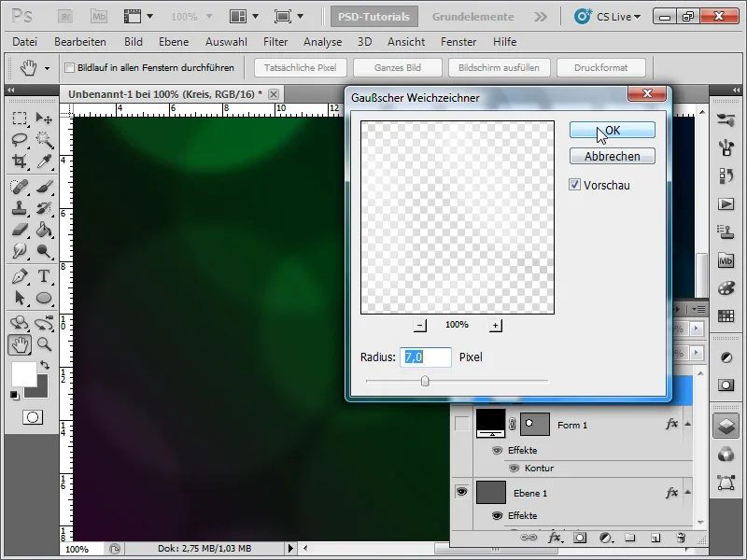Image resolution: width=747 pixels, height=560 pixels.
Task: Open the Filter menu
Action: coord(275,42)
